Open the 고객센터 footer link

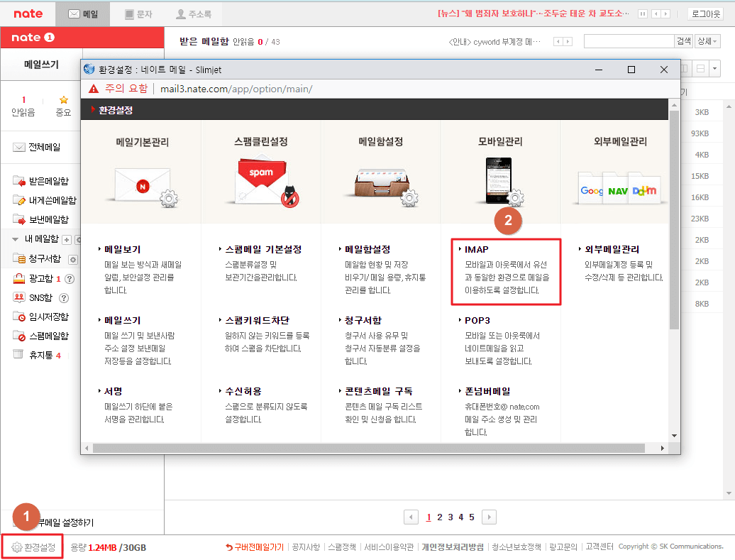click(x=599, y=547)
